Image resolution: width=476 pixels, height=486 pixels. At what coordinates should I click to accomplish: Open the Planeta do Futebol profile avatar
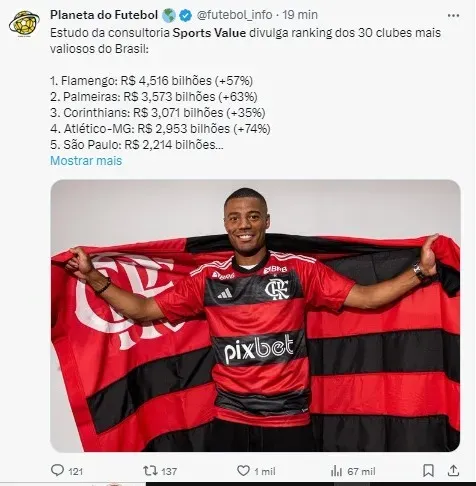click(24, 23)
